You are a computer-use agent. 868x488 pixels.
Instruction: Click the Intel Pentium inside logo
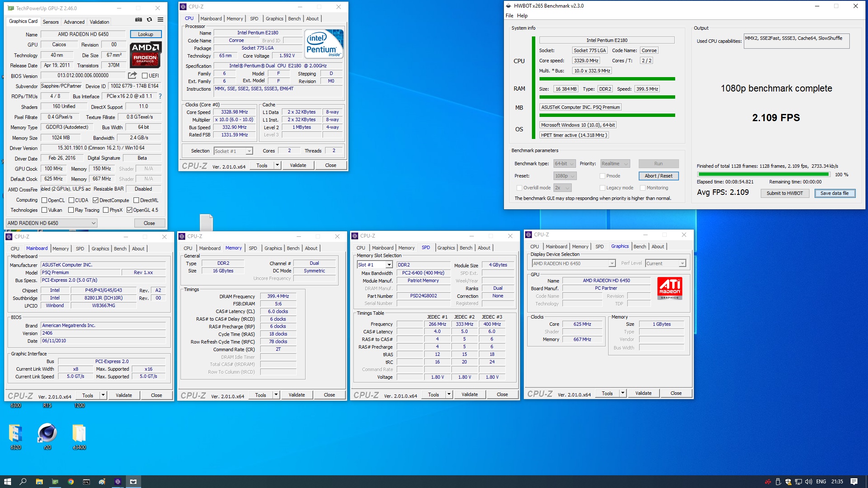point(324,44)
